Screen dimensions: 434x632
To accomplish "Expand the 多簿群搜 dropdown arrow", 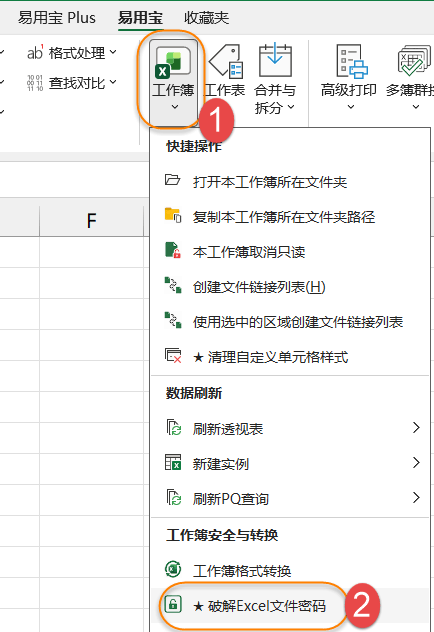I will (x=416, y=107).
